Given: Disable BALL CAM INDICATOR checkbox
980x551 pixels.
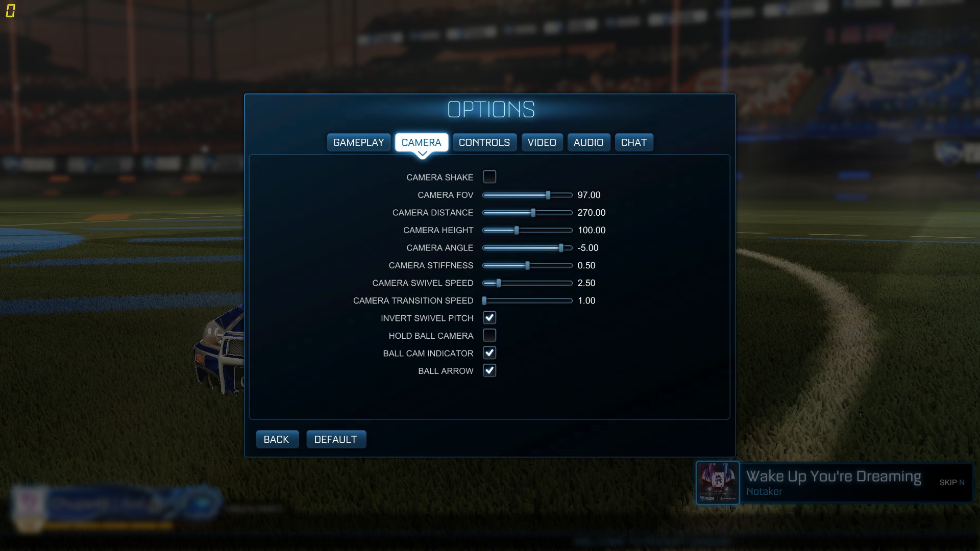Looking at the screenshot, I should [489, 353].
